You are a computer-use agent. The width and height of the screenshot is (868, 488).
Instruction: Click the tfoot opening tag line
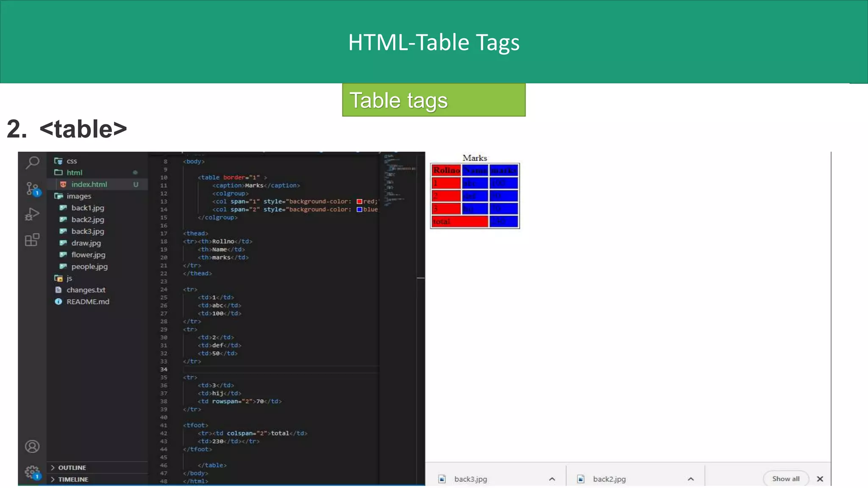pos(195,425)
